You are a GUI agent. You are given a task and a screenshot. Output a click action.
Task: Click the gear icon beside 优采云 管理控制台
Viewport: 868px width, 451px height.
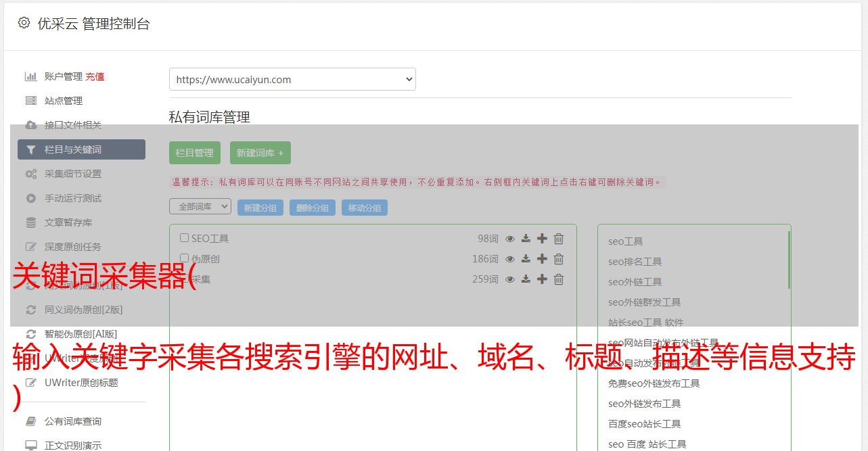click(x=24, y=23)
